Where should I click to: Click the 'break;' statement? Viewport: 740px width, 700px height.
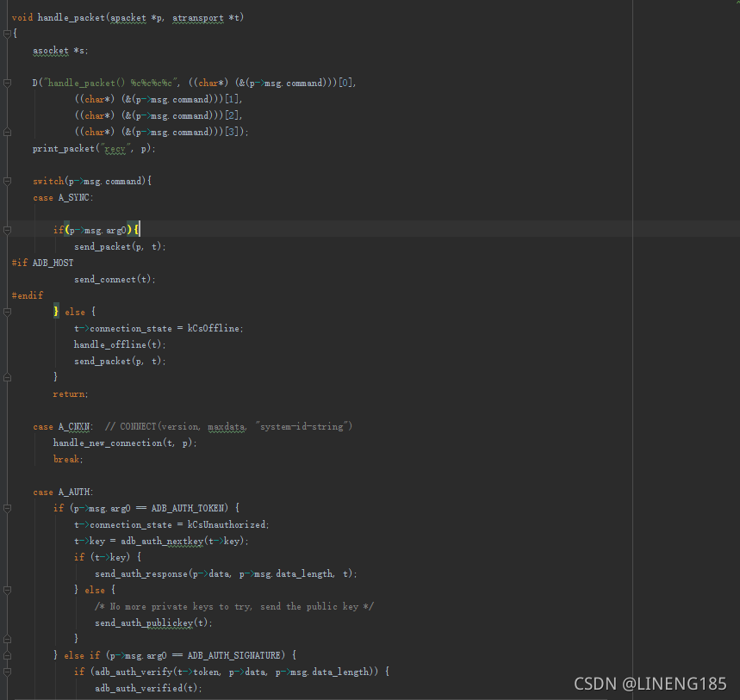click(x=68, y=459)
